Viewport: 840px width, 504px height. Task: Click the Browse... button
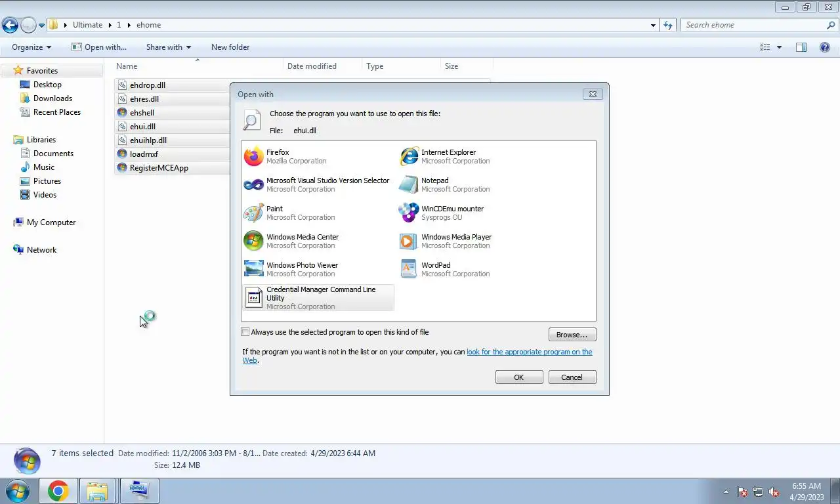coord(572,335)
